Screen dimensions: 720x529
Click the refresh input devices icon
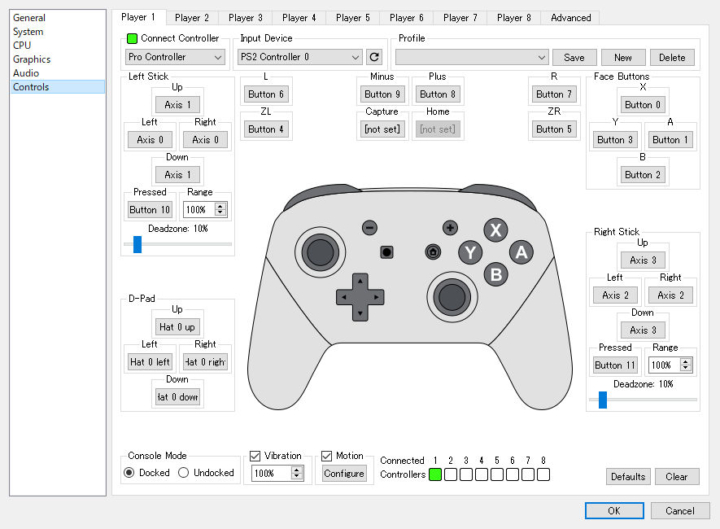point(374,57)
